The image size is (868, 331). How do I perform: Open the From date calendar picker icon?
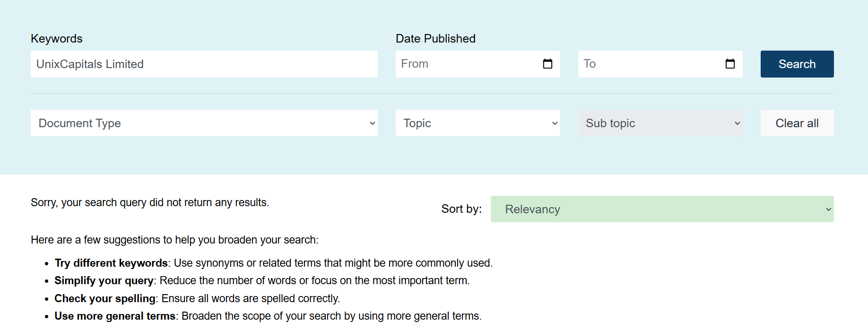point(547,64)
